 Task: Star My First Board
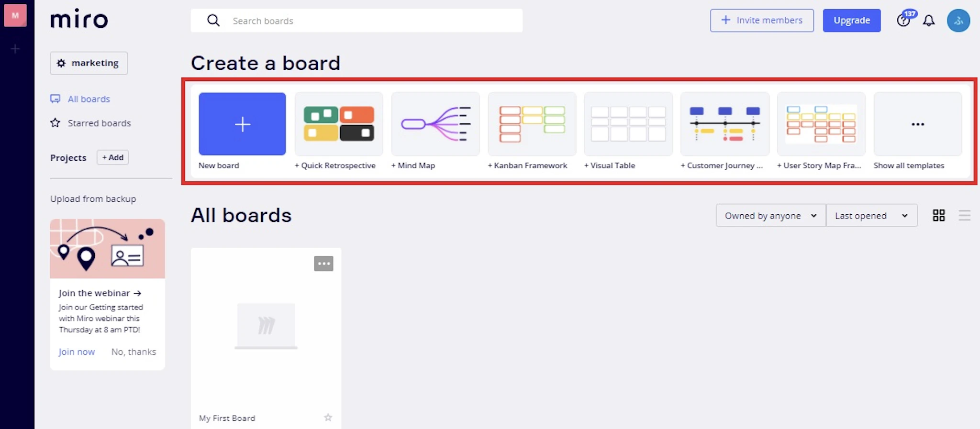click(328, 418)
